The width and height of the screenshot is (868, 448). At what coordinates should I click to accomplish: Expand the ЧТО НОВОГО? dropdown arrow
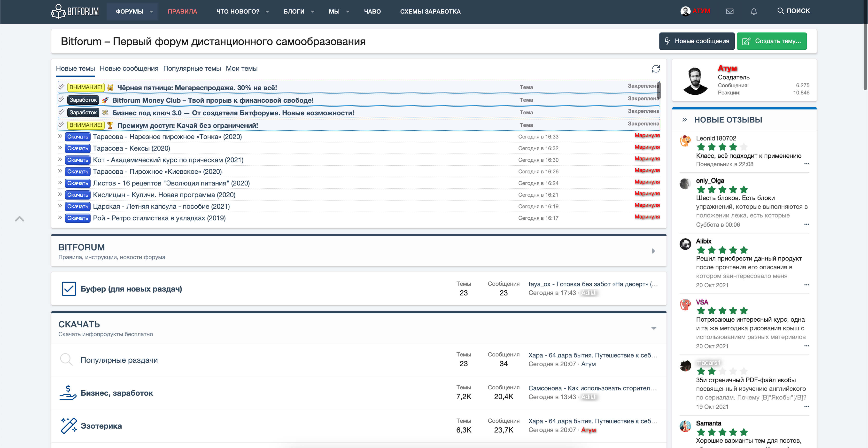pos(268,11)
